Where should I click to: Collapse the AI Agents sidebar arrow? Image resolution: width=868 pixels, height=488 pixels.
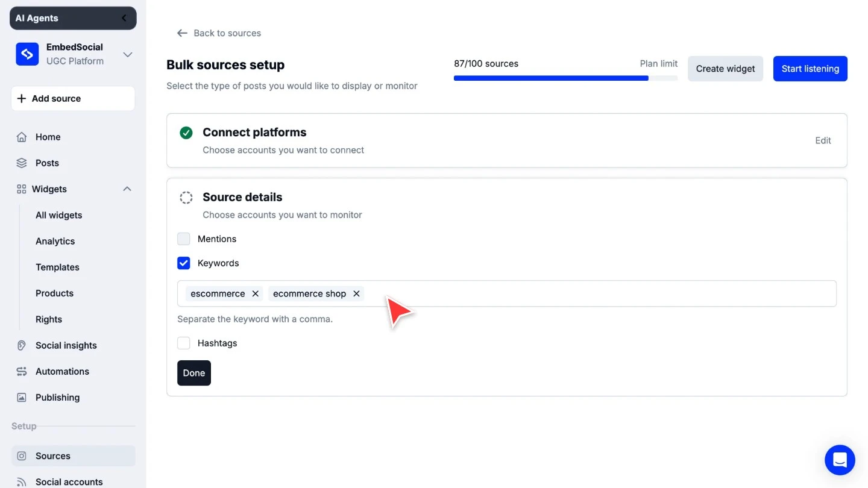(x=125, y=18)
